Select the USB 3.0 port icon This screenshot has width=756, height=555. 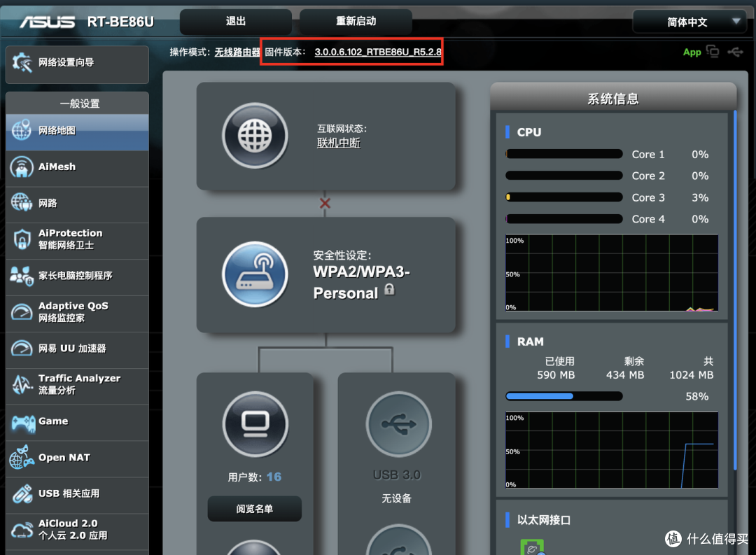398,424
